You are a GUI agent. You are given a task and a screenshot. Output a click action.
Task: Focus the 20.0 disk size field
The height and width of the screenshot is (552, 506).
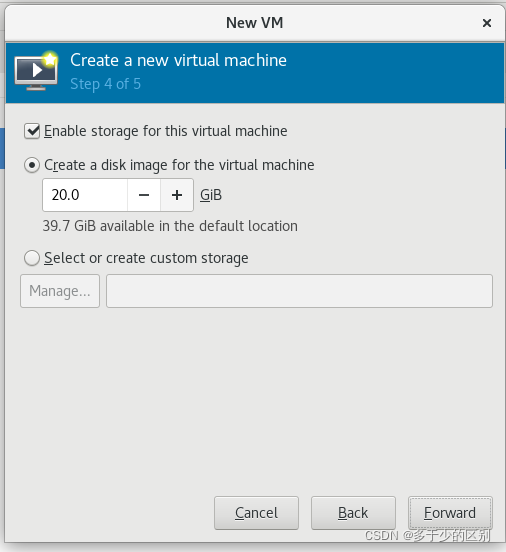click(x=85, y=195)
